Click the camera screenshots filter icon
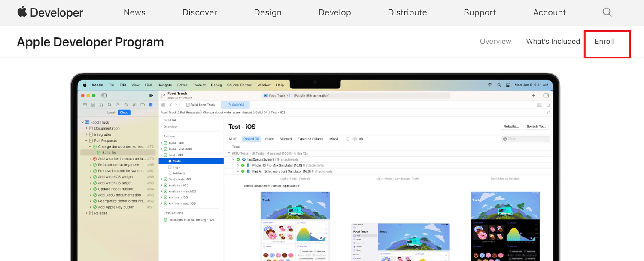This screenshot has height=261, width=644. pos(361,139)
